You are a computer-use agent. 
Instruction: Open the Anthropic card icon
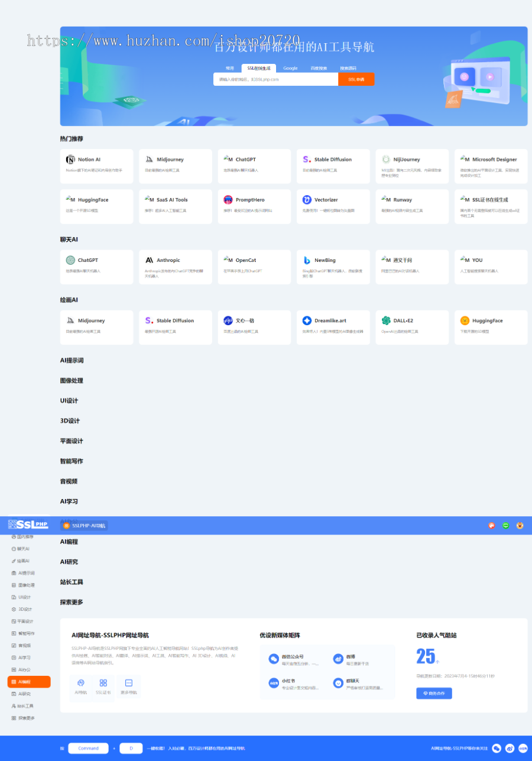[x=150, y=260]
